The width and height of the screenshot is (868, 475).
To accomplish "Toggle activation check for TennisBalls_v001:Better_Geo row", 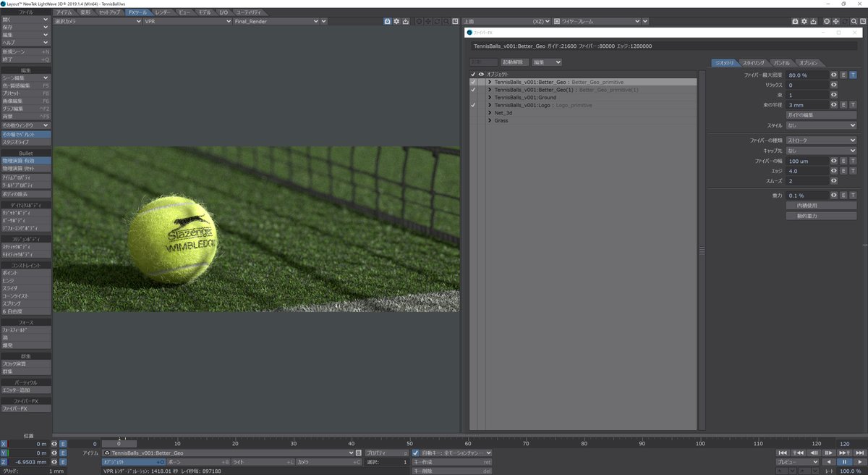I will click(x=473, y=83).
